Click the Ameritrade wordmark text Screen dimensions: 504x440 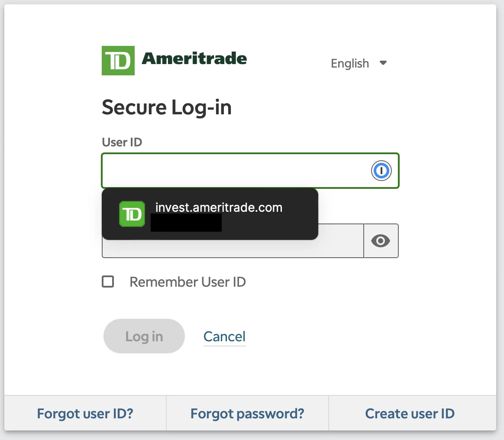pyautogui.click(x=194, y=58)
